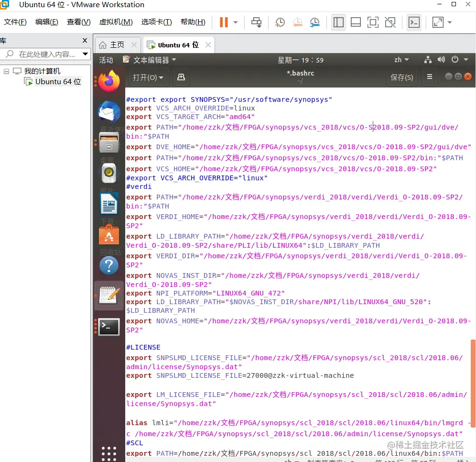Open the 编辑(E) menu

pos(47,22)
